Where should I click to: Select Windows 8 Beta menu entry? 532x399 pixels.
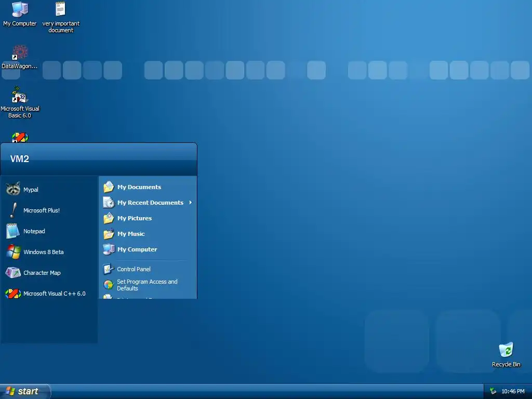pos(49,252)
